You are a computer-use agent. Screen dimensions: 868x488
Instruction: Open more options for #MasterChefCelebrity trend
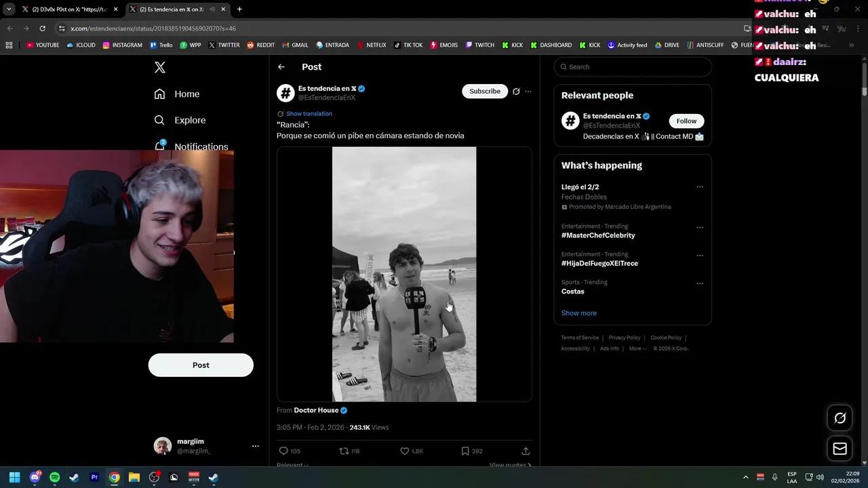pyautogui.click(x=700, y=228)
